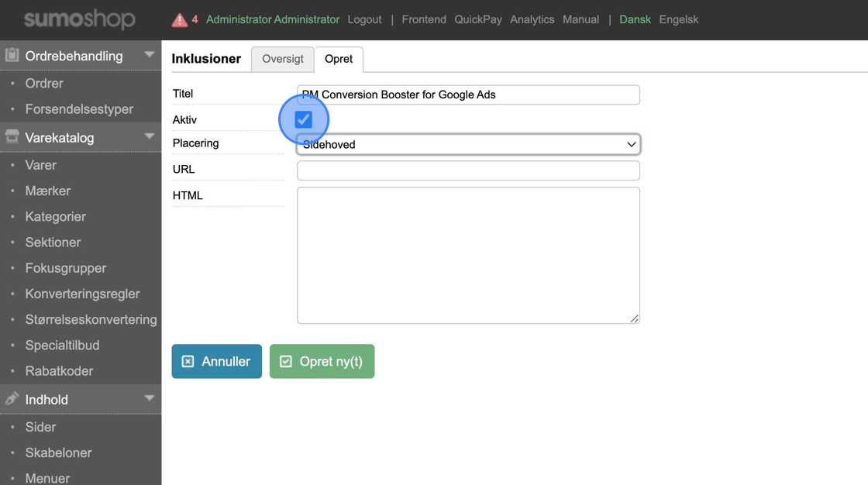Click the Annuller button
Viewport: 868px width, 485px height.
pyautogui.click(x=216, y=361)
